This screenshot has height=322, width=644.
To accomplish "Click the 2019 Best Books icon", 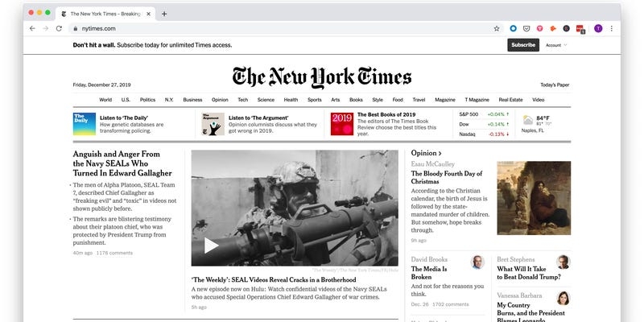I will [341, 124].
